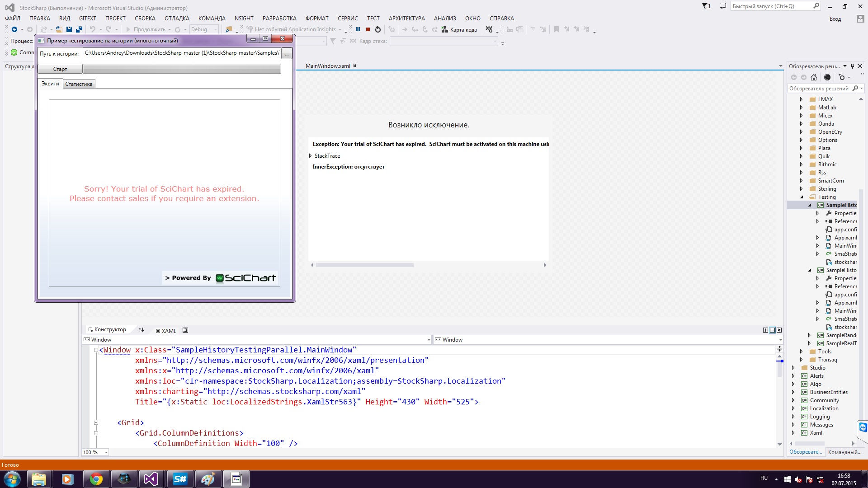
Task: Open the feedback speech bubble icon
Action: point(722,6)
